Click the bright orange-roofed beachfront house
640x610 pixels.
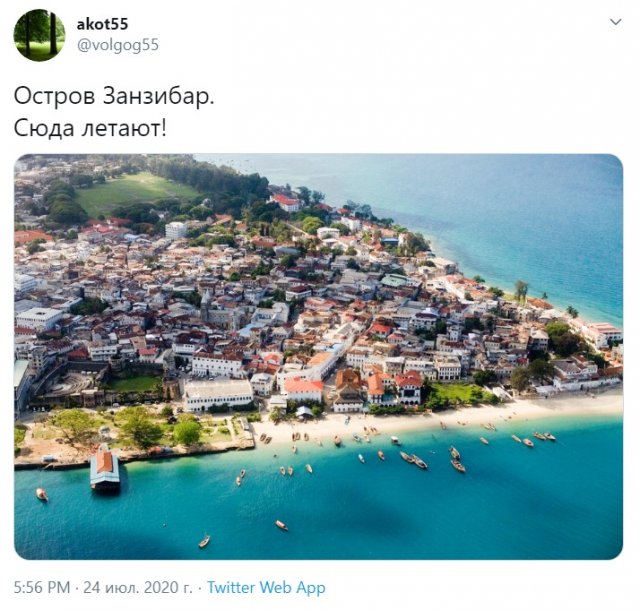(x=304, y=390)
